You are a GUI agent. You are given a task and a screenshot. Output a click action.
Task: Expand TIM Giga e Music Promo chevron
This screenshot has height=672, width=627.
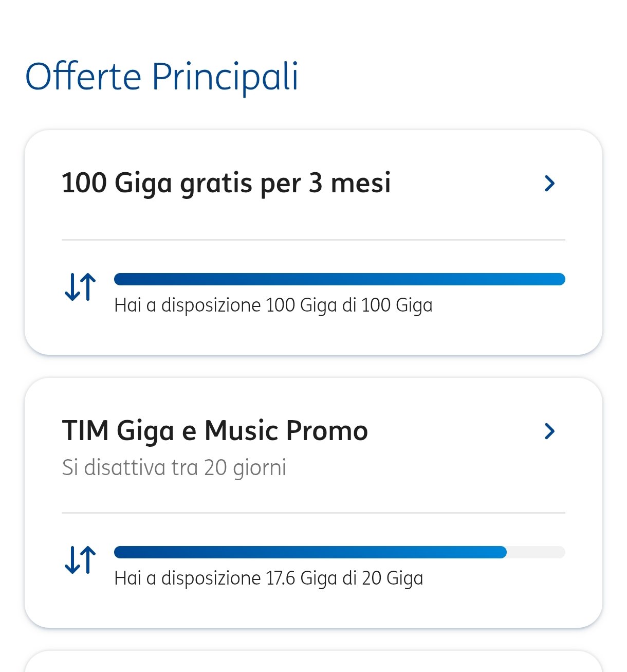tap(549, 431)
